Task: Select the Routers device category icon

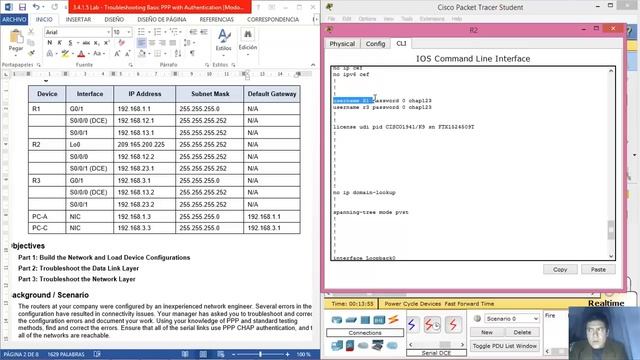Action: point(337,320)
